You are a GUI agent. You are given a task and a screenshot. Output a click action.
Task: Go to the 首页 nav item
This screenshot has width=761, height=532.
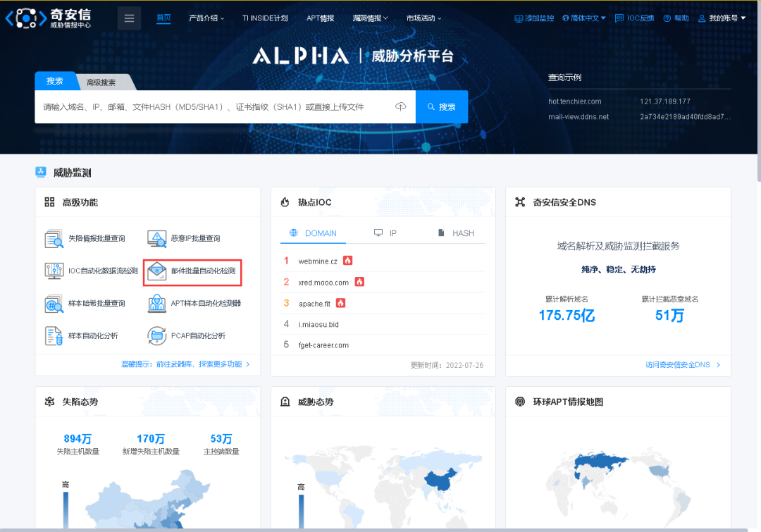coord(163,18)
